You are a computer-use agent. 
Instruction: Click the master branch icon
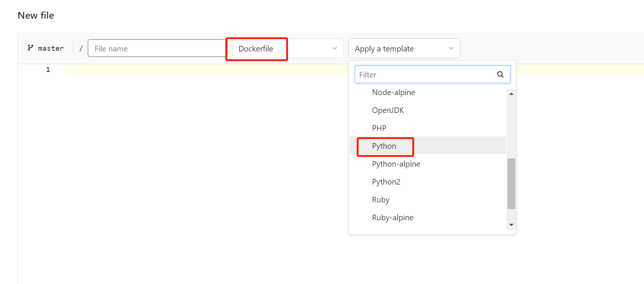click(30, 48)
